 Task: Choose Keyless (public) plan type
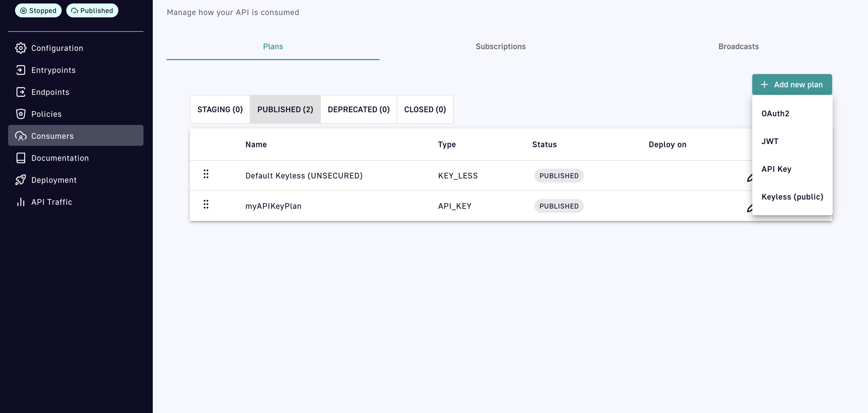(792, 197)
